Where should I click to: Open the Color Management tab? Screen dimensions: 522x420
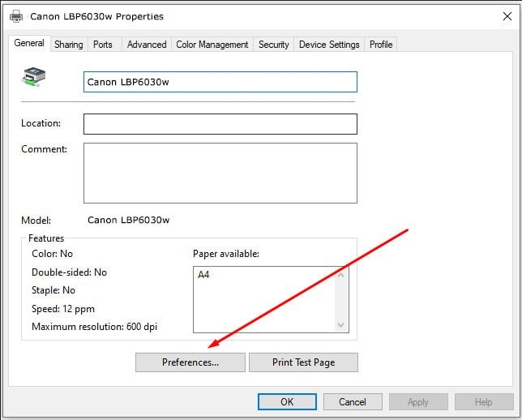[x=212, y=45]
